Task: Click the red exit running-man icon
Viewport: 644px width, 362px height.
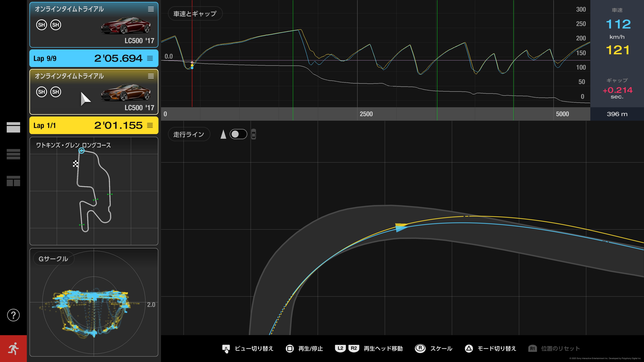Action: click(x=13, y=348)
